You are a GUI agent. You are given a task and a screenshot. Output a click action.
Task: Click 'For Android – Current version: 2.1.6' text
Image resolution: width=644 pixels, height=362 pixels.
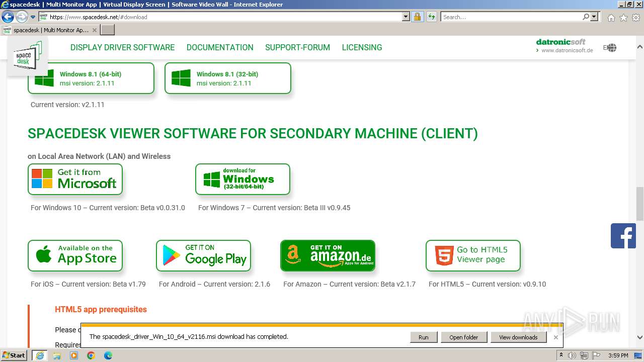coord(214,284)
